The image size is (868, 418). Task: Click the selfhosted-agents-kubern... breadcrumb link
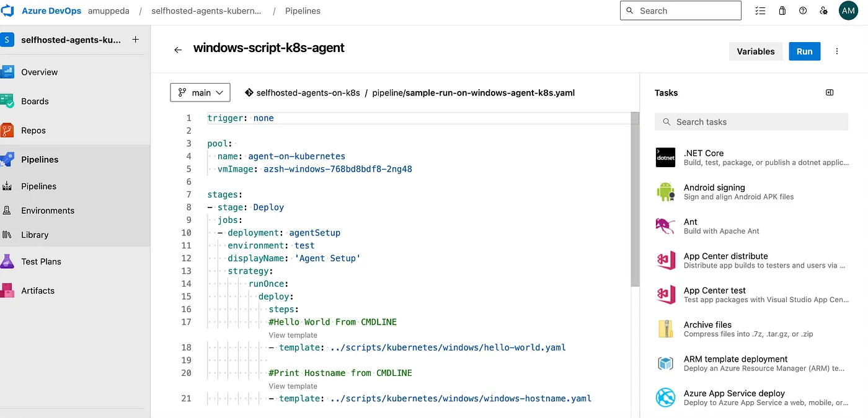pyautogui.click(x=206, y=11)
